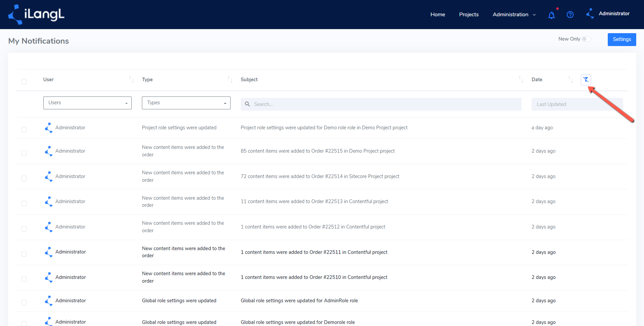
Task: Click the Administrator profile avatar in header
Action: click(590, 14)
